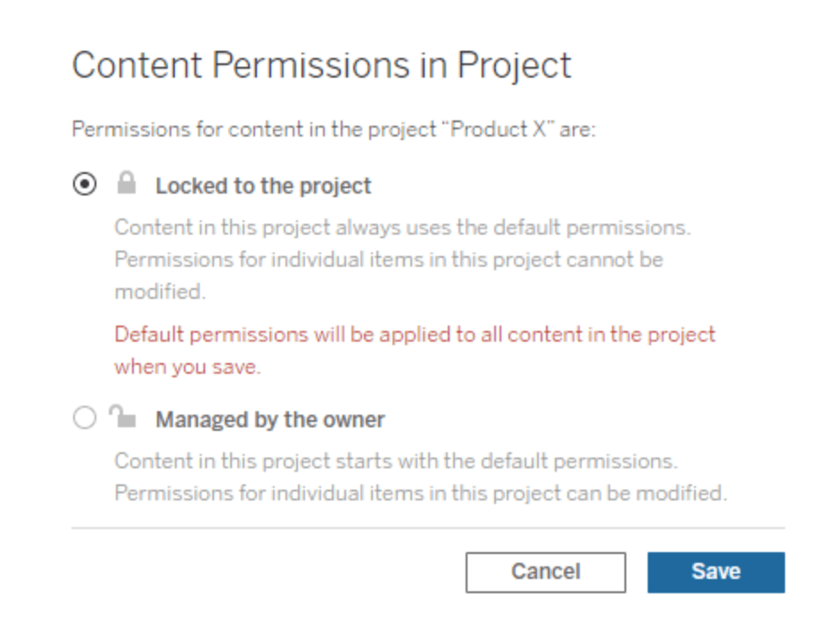
Task: Click the red "when you save." text
Action: click(x=187, y=367)
